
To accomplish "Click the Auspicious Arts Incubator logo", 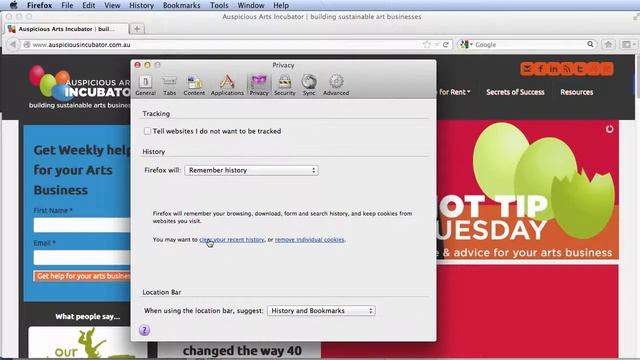I will 79,87.
